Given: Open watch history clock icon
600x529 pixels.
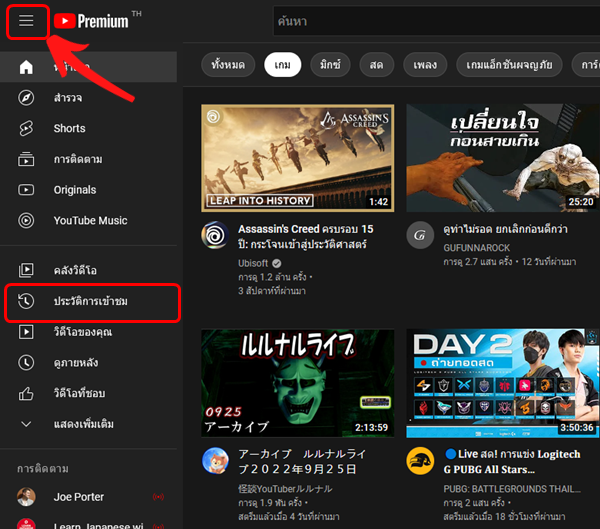Looking at the screenshot, I should click(26, 301).
